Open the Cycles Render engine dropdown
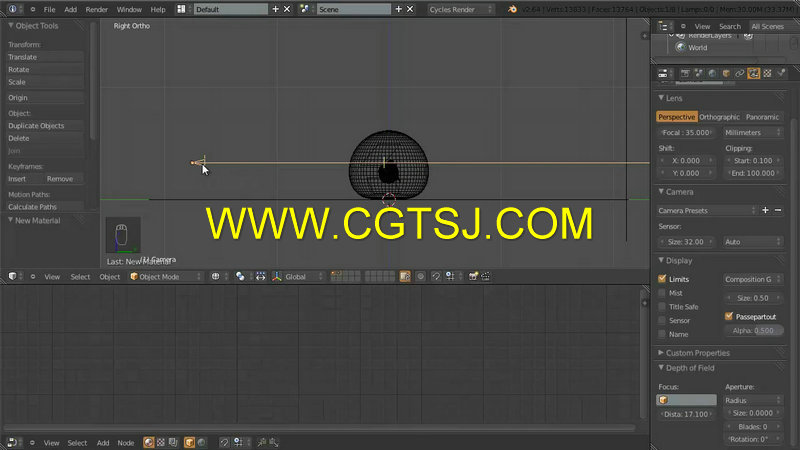Image resolution: width=800 pixels, height=450 pixels. 461,9
